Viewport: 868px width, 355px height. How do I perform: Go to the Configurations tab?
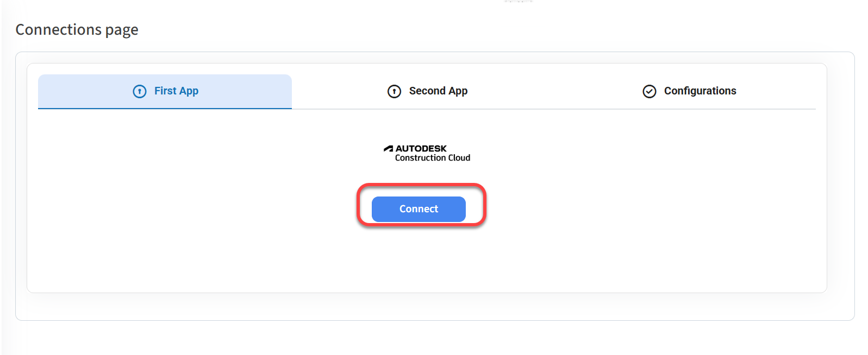pyautogui.click(x=689, y=91)
